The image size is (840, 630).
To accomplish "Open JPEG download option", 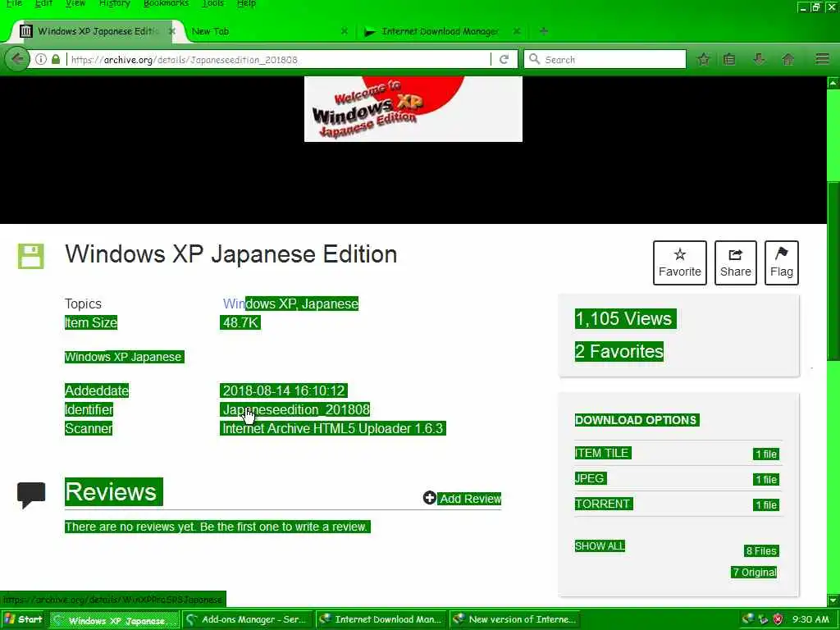I will click(590, 478).
